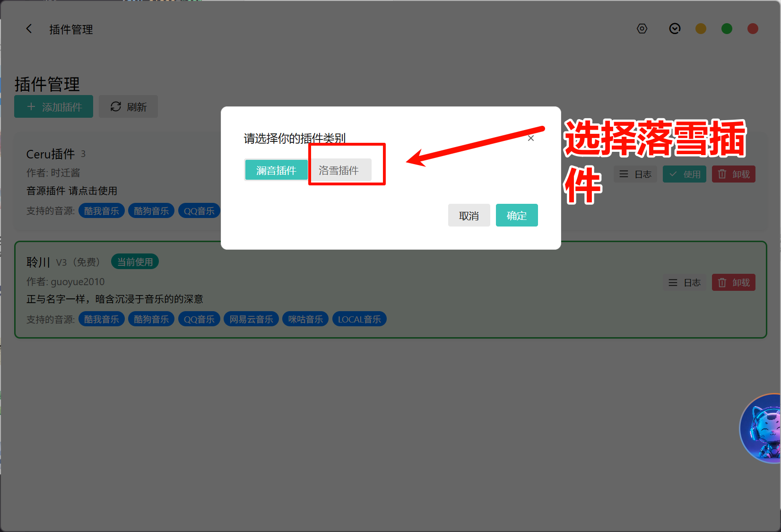Viewport: 781px width, 532px height.
Task: Select the 澜音插件 option
Action: point(276,170)
